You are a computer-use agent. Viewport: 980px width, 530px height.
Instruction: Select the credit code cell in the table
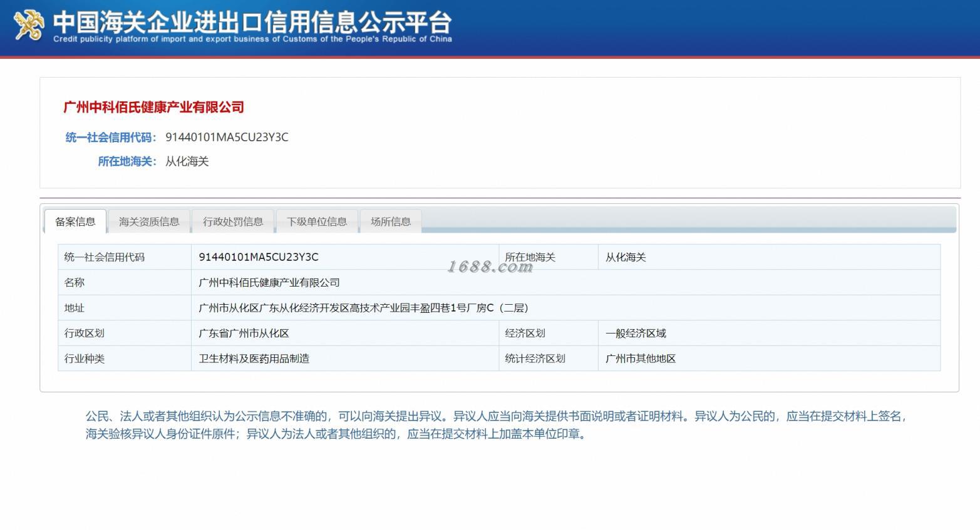[345, 257]
